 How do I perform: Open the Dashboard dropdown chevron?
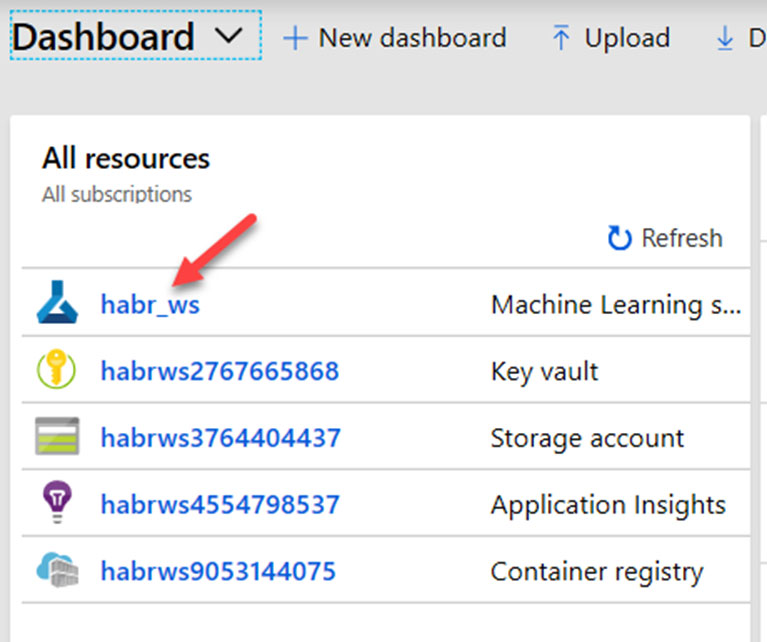click(x=228, y=36)
